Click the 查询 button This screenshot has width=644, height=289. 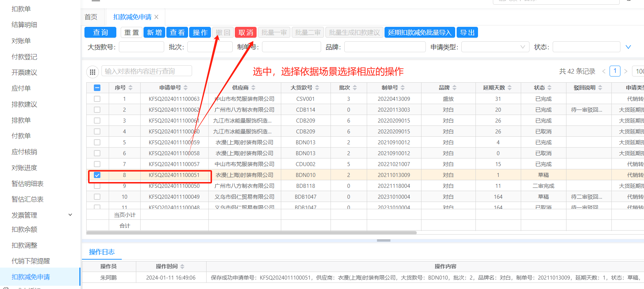click(100, 32)
